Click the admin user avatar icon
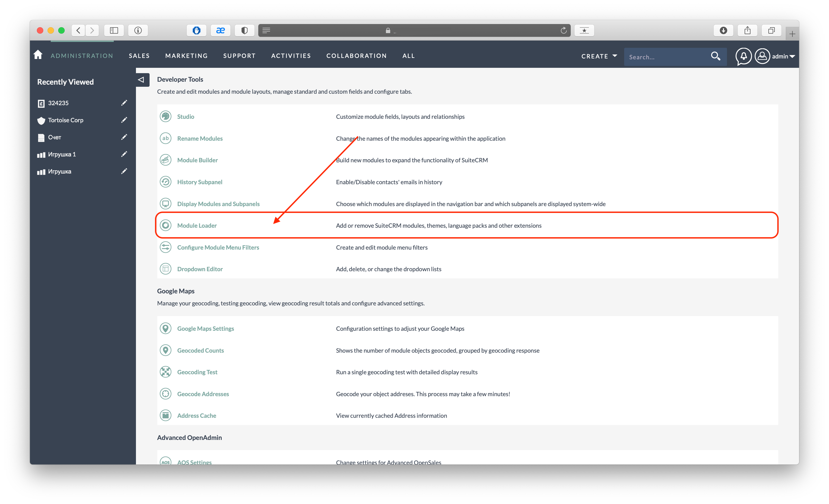829x504 pixels. tap(762, 56)
